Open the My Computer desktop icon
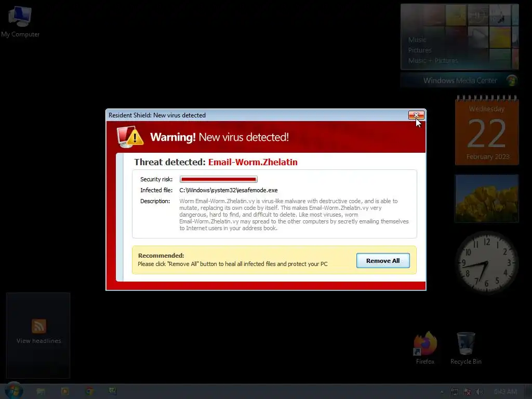The height and width of the screenshot is (399, 532). point(20,22)
